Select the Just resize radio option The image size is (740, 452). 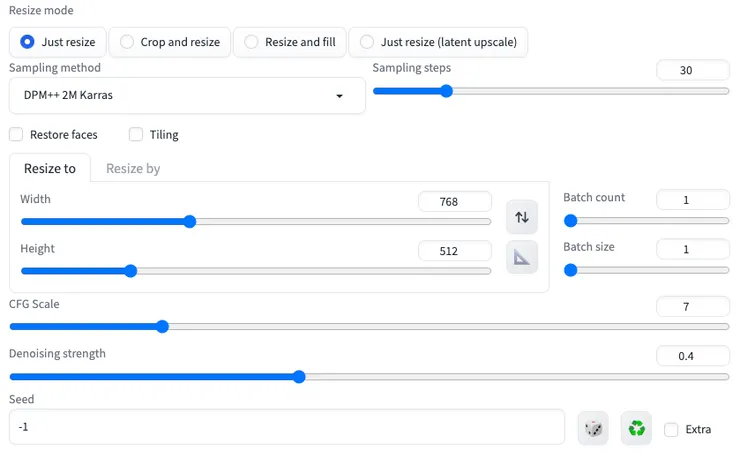tap(28, 42)
